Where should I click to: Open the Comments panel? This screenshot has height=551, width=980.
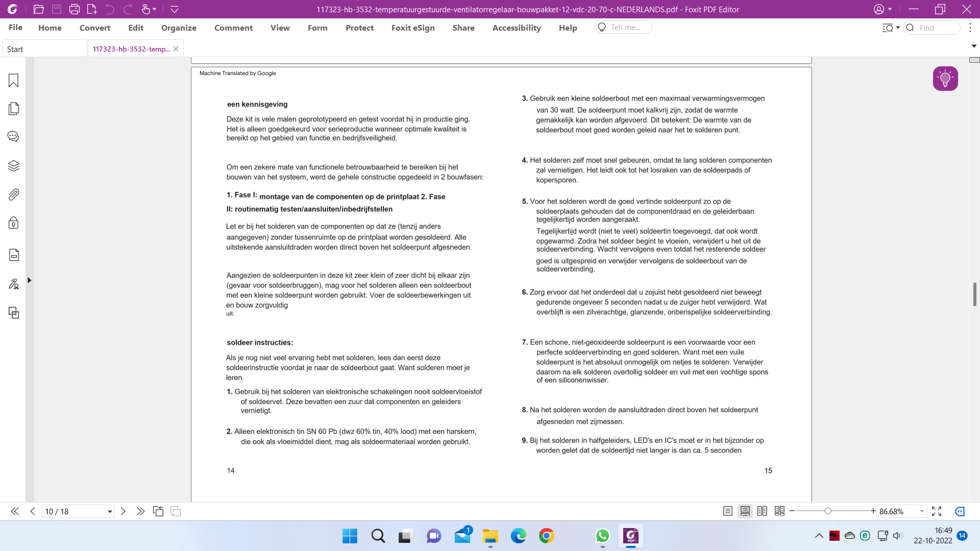pos(14,137)
